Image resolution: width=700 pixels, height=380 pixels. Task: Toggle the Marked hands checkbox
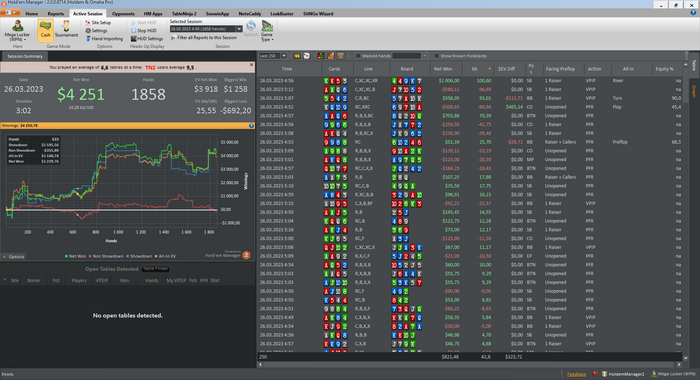coord(358,56)
